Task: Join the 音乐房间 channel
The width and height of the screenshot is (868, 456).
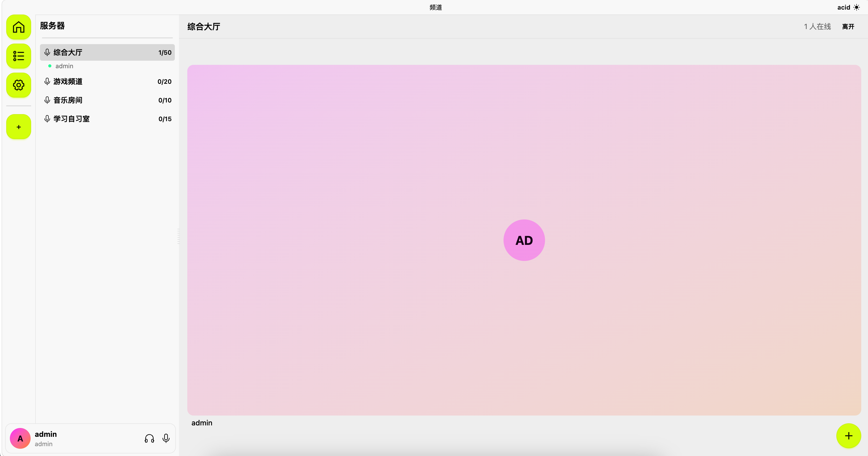Action: click(x=107, y=100)
